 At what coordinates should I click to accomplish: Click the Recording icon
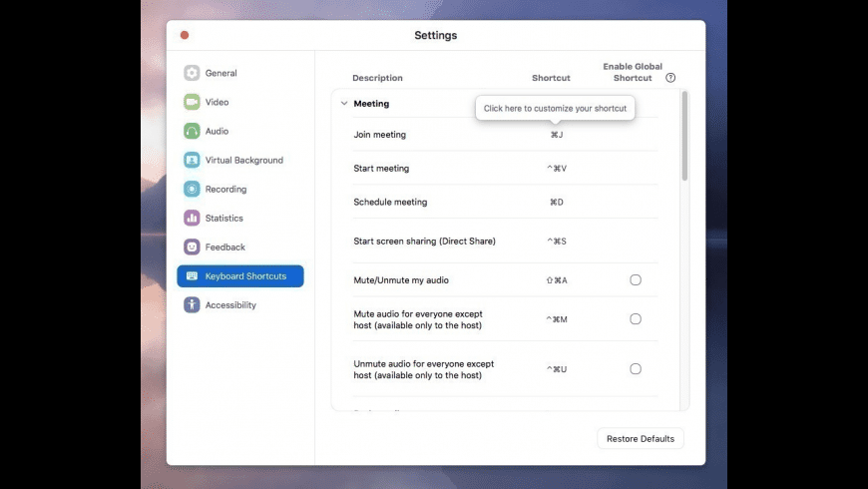pos(192,189)
